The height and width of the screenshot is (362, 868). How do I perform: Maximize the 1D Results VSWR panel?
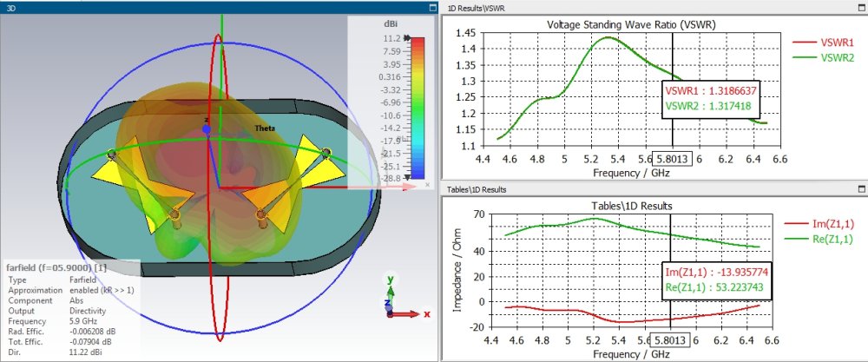point(861,8)
